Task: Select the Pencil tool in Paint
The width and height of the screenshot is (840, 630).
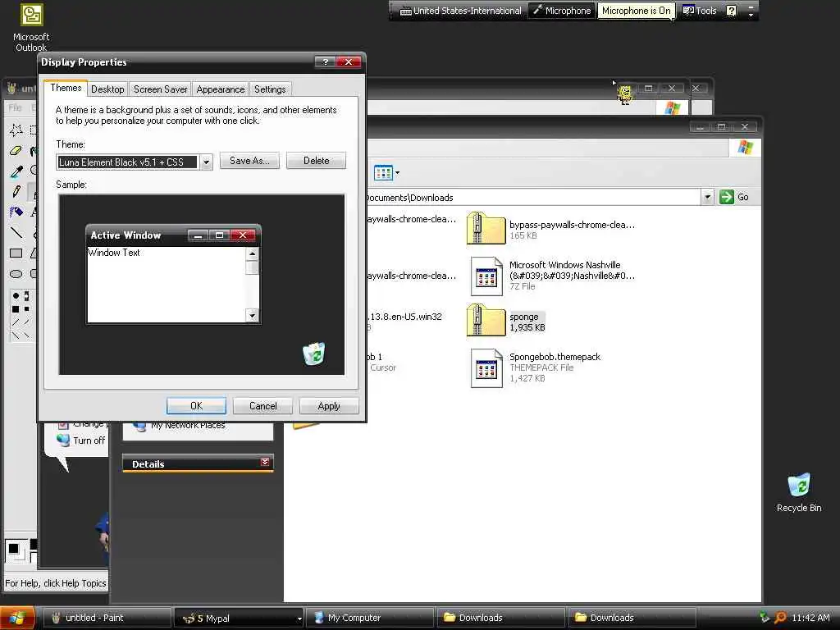Action: [16, 191]
